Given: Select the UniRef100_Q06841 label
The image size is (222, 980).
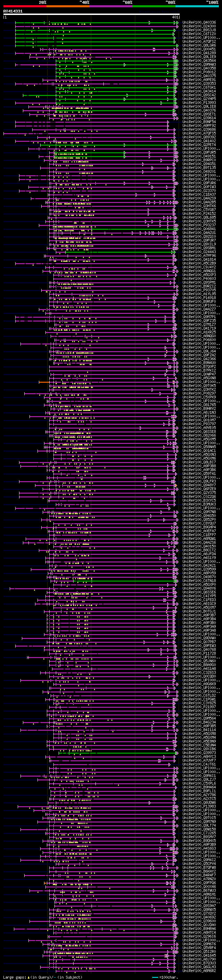Looking at the screenshot, I should tap(199, 229).
